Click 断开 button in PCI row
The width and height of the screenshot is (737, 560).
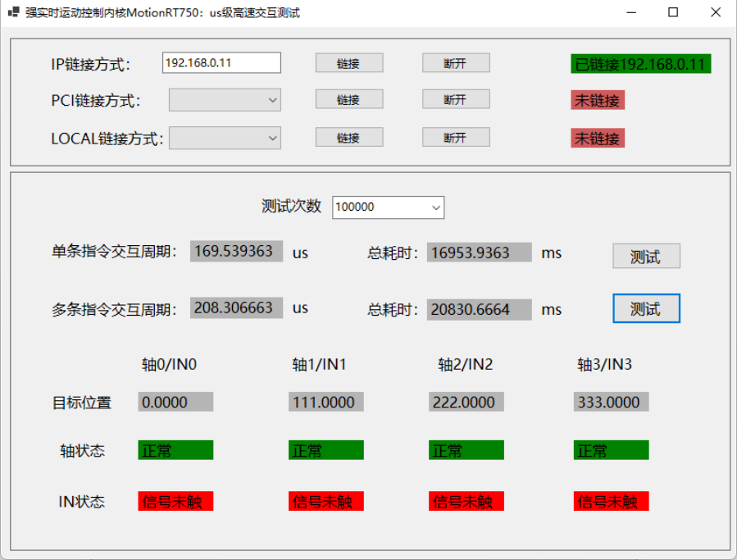456,99
